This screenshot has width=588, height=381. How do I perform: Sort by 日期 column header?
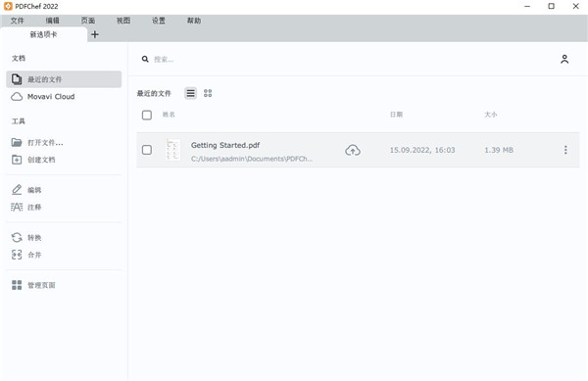coord(396,115)
